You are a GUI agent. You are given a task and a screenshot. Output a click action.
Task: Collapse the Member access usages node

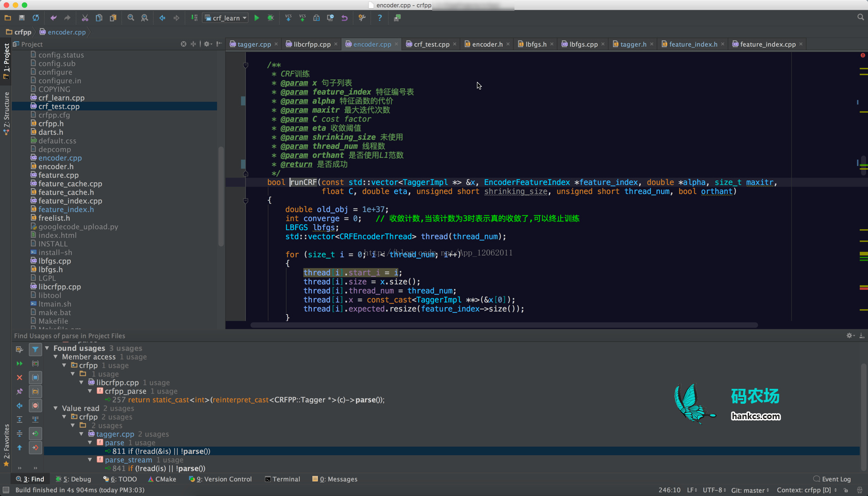[x=56, y=357]
